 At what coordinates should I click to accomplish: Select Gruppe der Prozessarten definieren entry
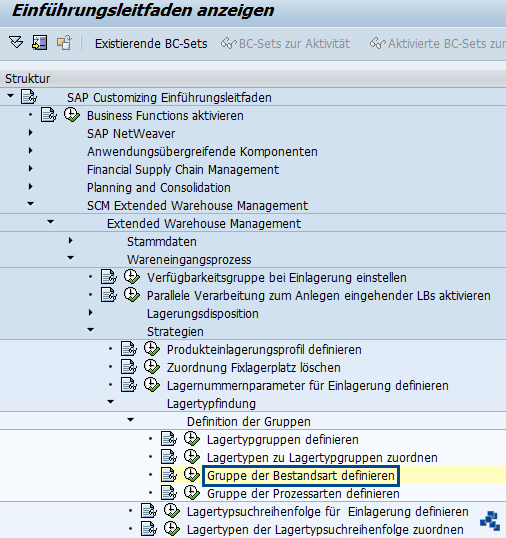coord(303,494)
